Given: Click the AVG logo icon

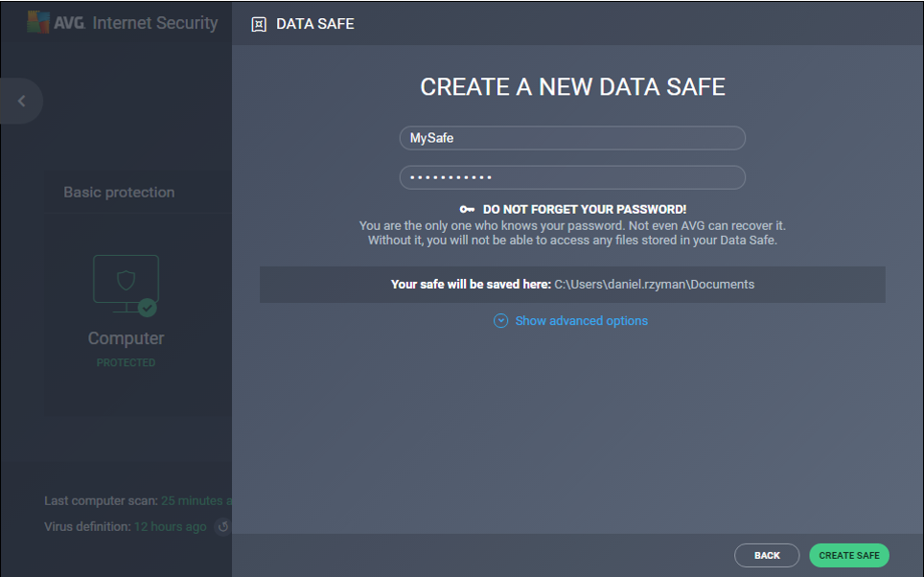Looking at the screenshot, I should coord(38,22).
